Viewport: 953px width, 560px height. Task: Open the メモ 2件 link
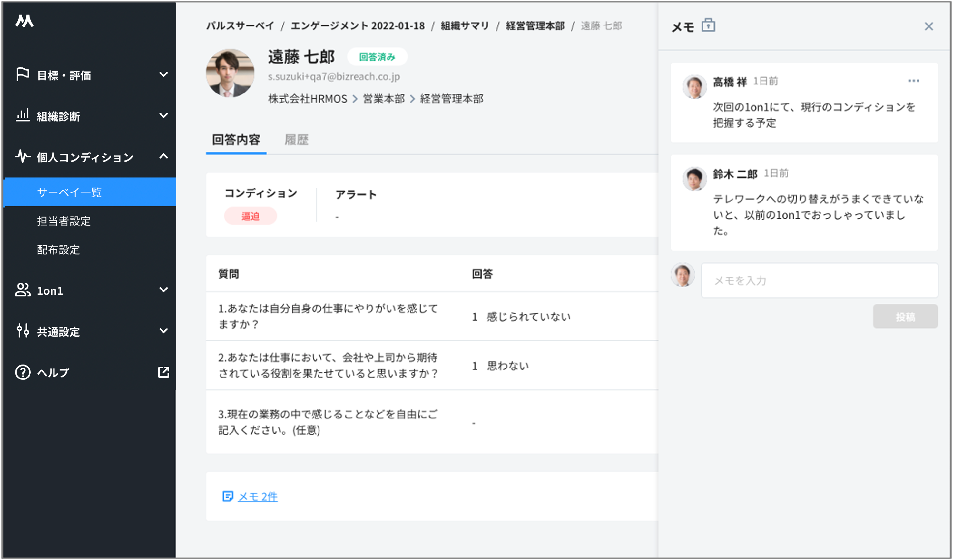[257, 496]
